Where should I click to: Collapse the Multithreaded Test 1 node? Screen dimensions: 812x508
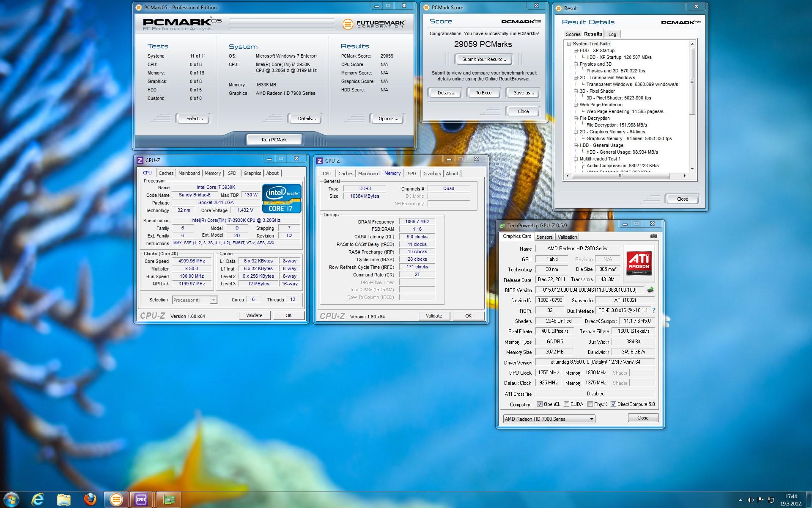[x=576, y=159]
